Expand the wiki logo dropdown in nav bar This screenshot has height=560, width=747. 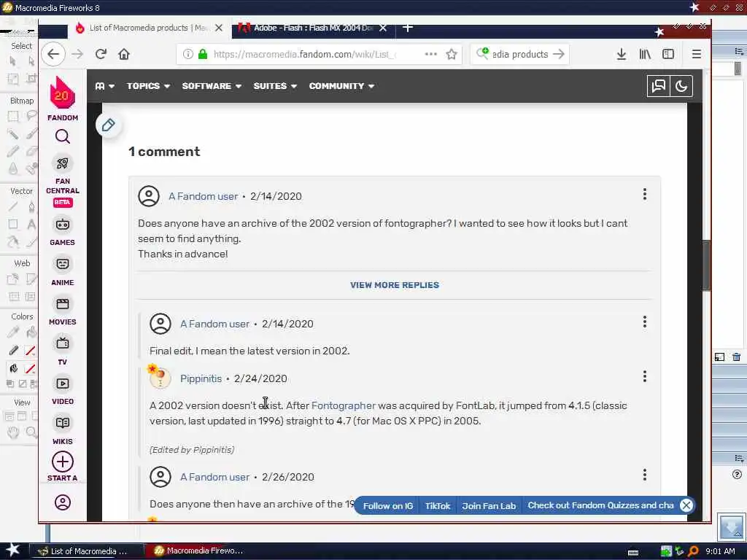pos(105,86)
